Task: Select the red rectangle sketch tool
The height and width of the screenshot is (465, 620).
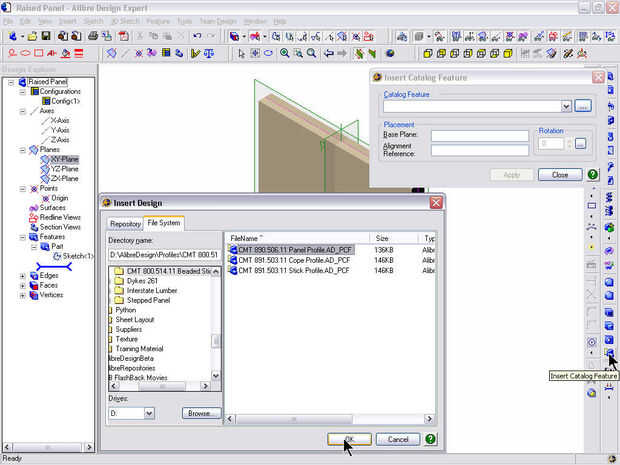Action: point(39,53)
